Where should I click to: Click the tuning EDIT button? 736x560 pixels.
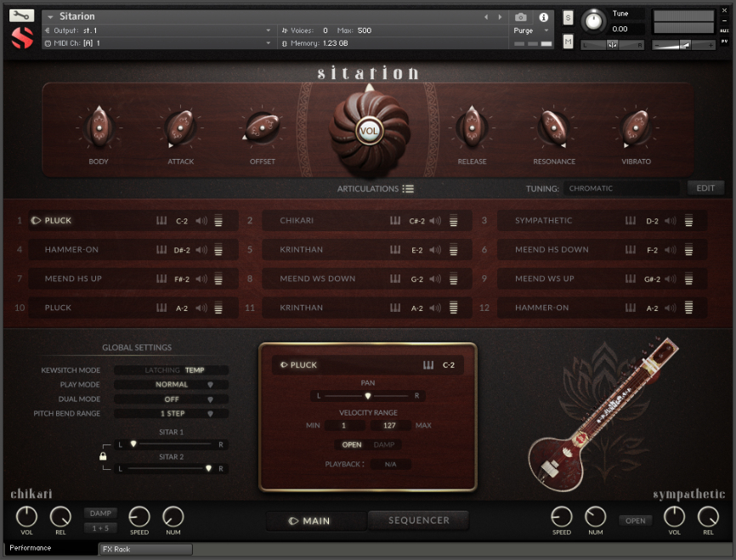[705, 189]
